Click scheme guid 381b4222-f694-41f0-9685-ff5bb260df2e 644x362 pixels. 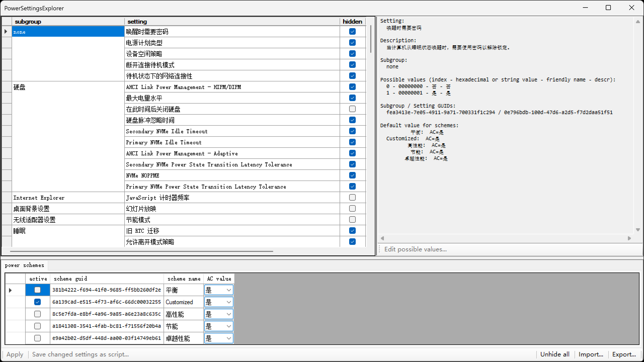(x=107, y=290)
